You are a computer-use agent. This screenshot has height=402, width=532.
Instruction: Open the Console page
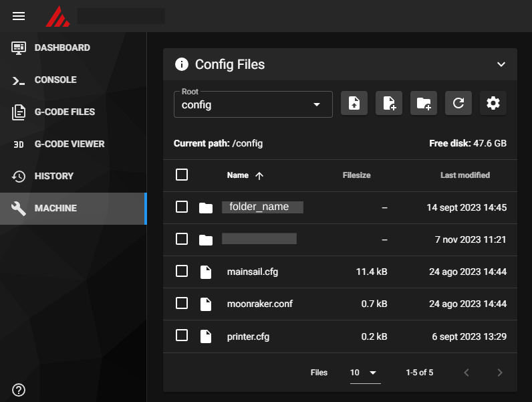(x=74, y=80)
